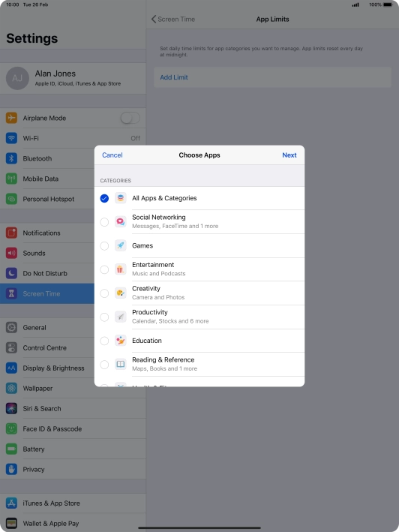The image size is (399, 532).
Task: Open Wi-Fi settings row
Action: coord(73,138)
